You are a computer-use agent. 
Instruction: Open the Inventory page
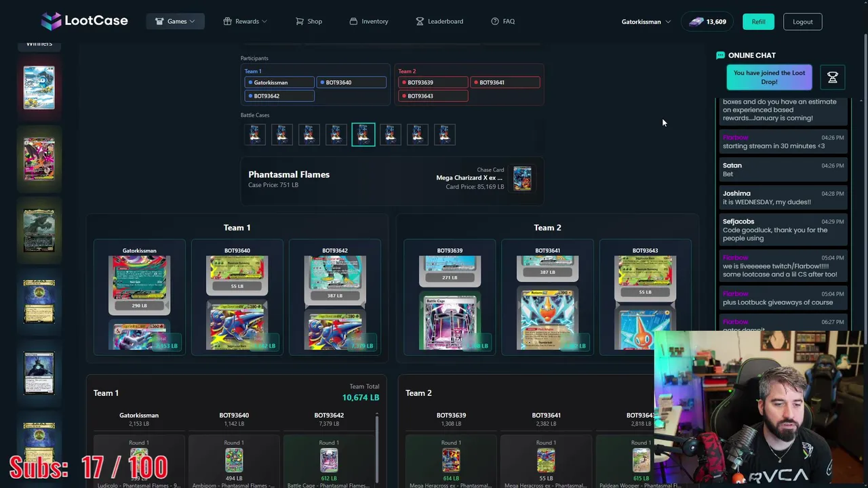[x=369, y=21]
